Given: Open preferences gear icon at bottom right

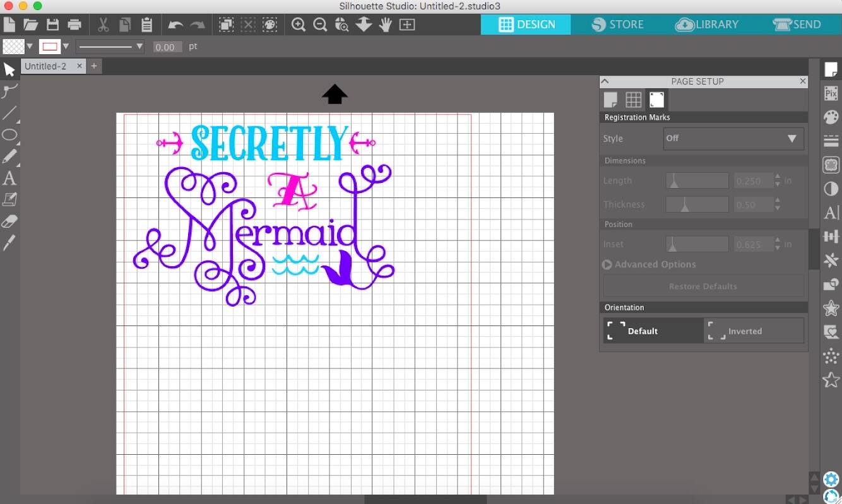Looking at the screenshot, I should (831, 479).
